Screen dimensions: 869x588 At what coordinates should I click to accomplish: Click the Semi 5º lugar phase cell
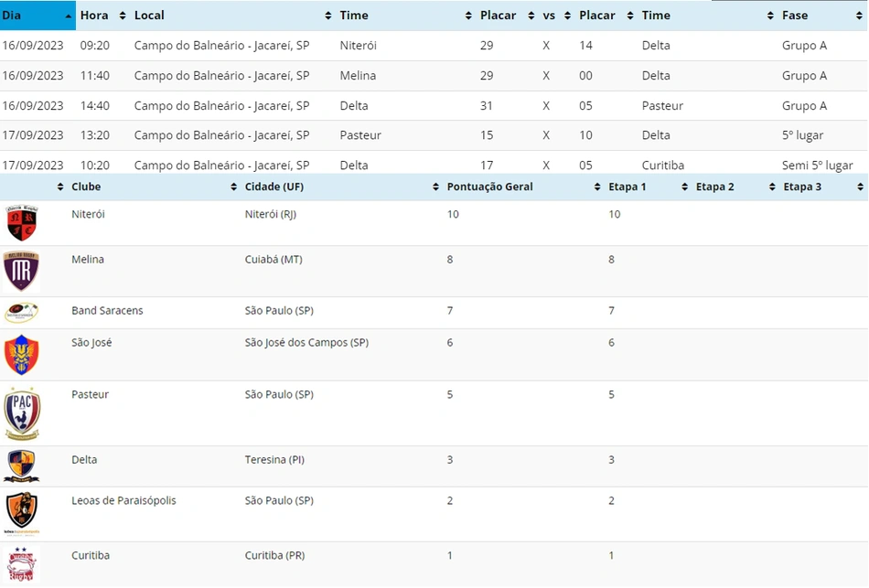coord(818,166)
